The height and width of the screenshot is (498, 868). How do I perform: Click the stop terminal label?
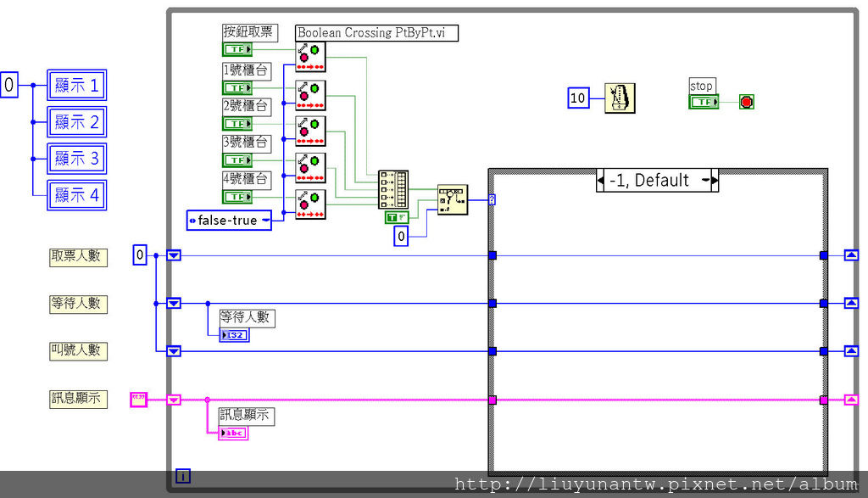pos(703,86)
